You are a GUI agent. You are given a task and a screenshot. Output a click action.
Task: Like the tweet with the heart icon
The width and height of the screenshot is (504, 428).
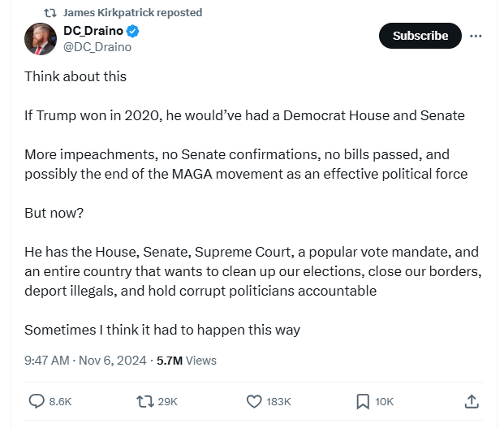coord(254,401)
